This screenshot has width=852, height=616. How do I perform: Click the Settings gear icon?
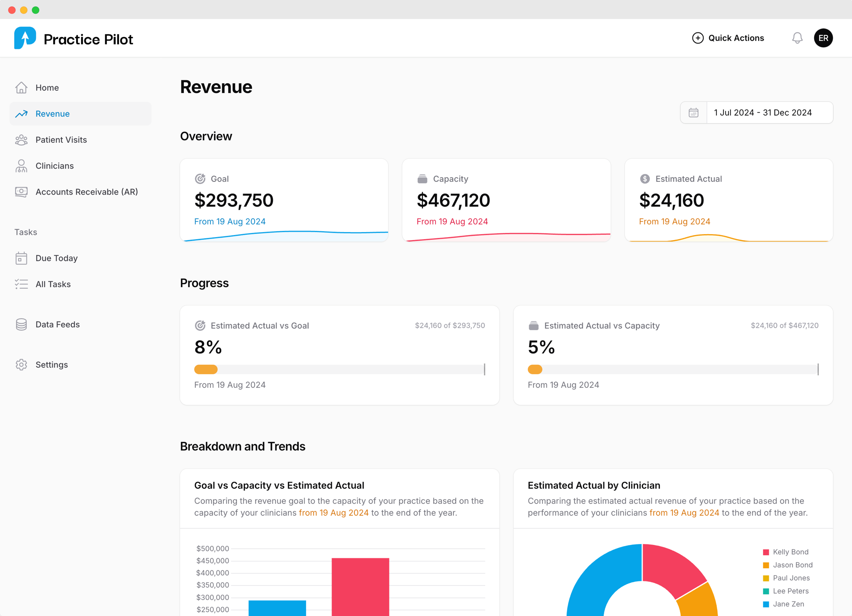(x=21, y=365)
